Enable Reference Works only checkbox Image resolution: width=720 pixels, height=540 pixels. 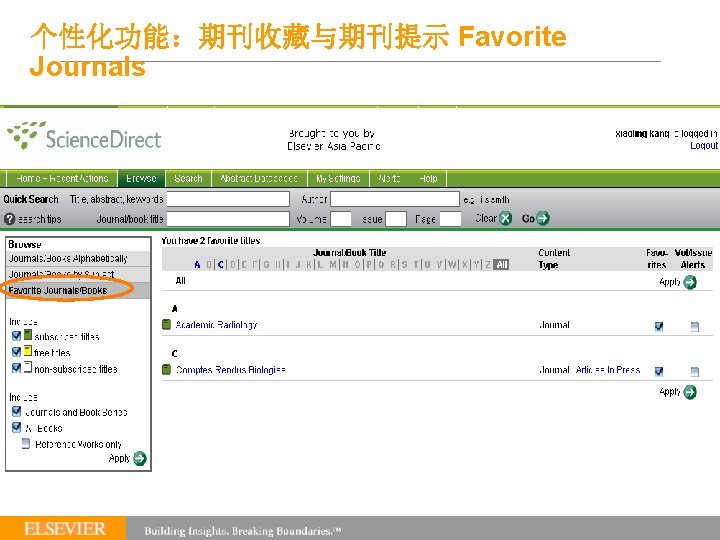(26, 443)
